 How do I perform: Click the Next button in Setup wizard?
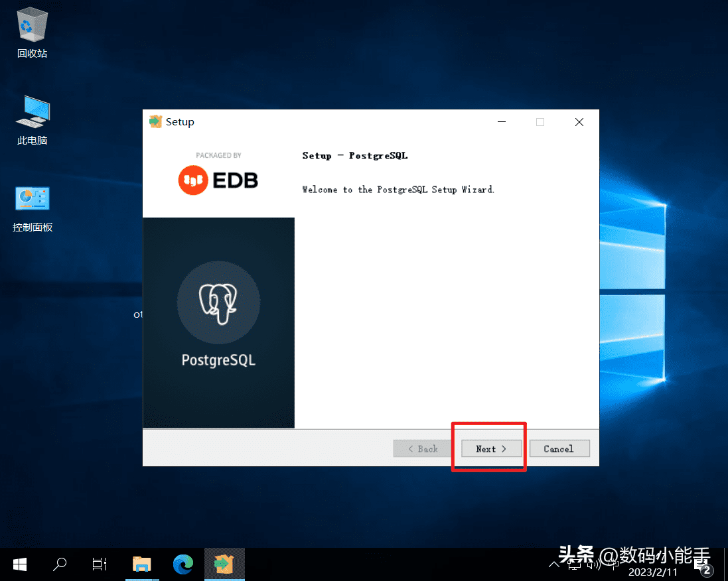tap(491, 448)
